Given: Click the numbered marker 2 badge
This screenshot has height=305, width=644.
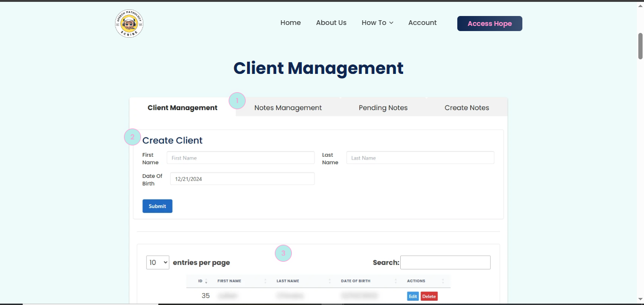Looking at the screenshot, I should point(132,137).
